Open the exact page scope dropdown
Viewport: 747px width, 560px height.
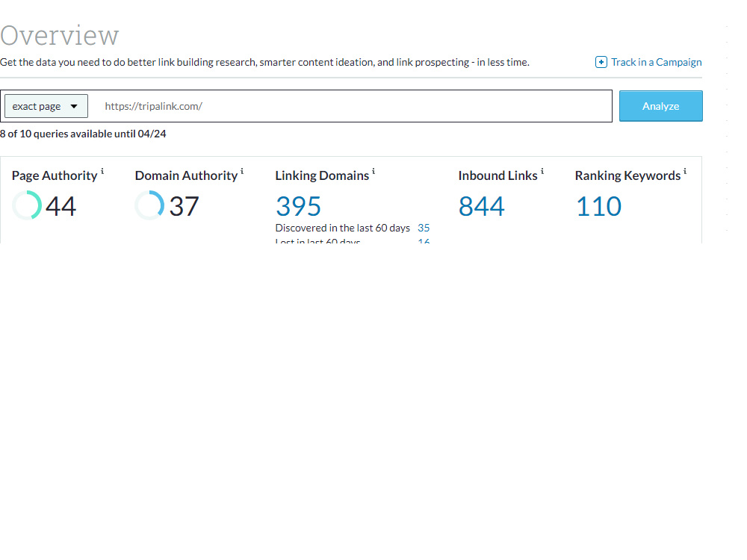[x=46, y=106]
